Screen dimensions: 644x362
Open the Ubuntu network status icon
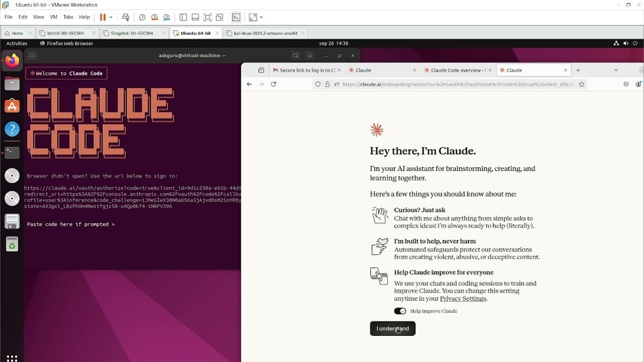(616, 43)
